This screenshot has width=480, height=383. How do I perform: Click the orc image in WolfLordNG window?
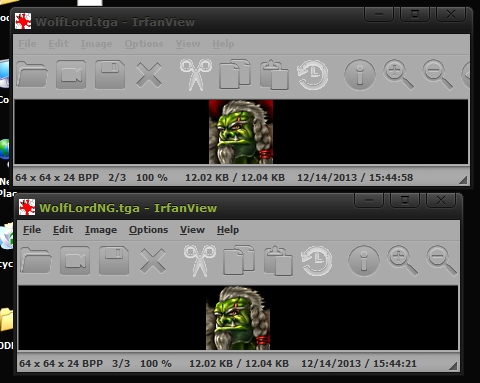238,318
